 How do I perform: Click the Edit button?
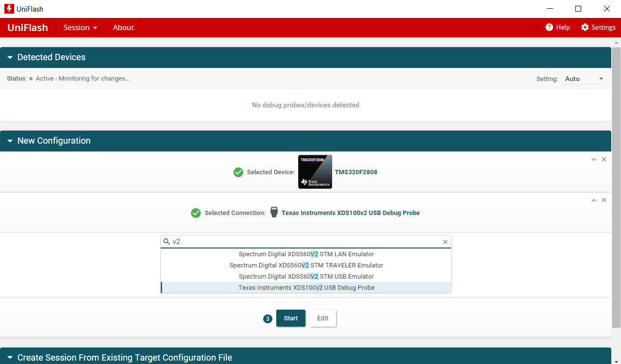click(x=323, y=318)
